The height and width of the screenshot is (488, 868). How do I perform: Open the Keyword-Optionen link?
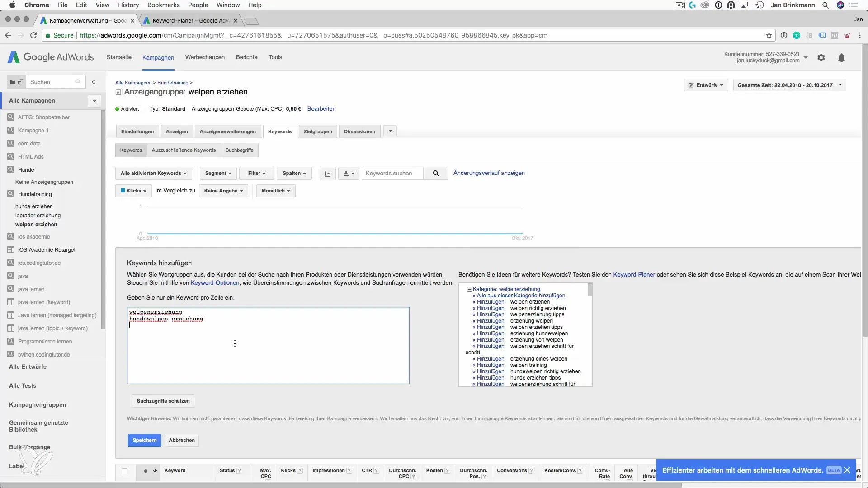[x=215, y=282]
